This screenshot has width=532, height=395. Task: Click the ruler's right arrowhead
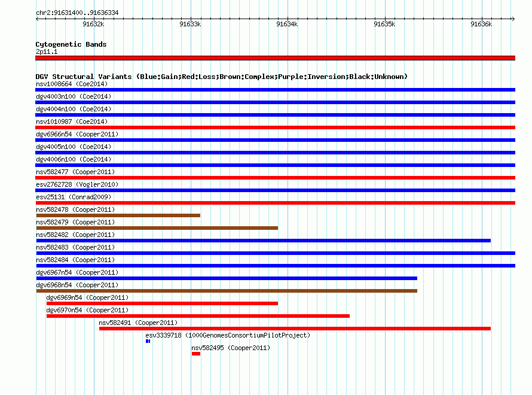tap(513, 19)
